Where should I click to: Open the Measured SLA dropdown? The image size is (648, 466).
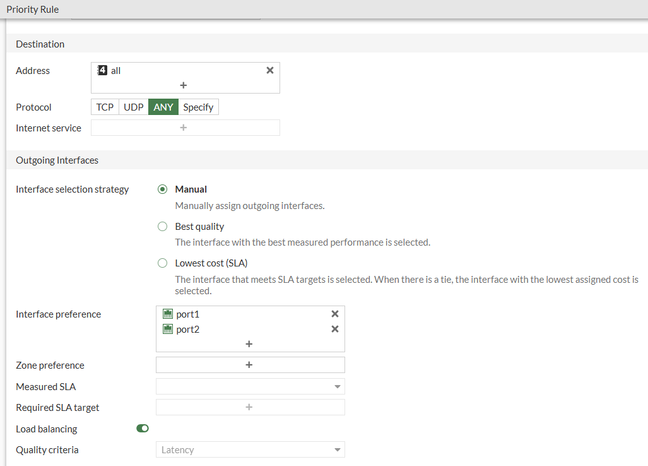[250, 386]
